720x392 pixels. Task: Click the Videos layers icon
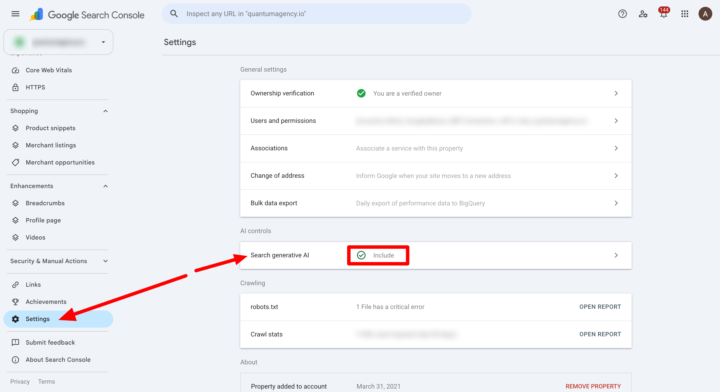[x=16, y=237]
